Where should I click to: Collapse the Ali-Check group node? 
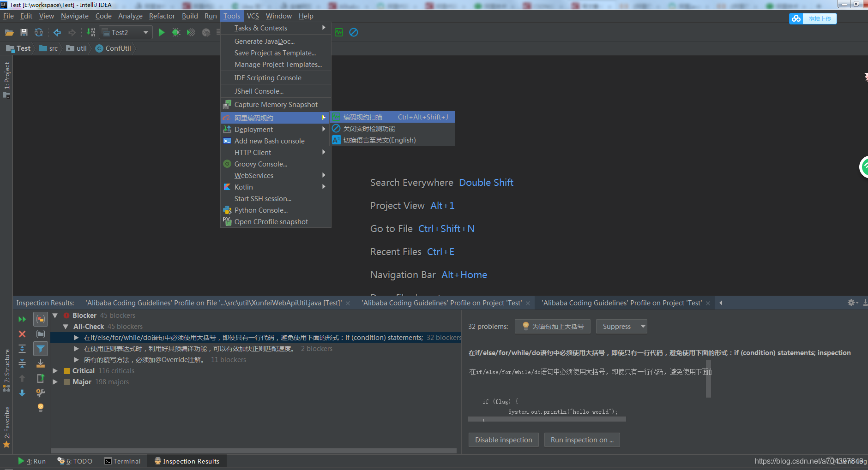point(66,327)
